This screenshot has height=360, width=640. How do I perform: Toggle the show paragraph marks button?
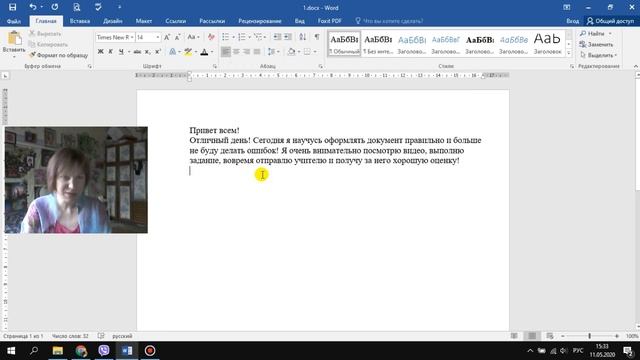click(317, 37)
